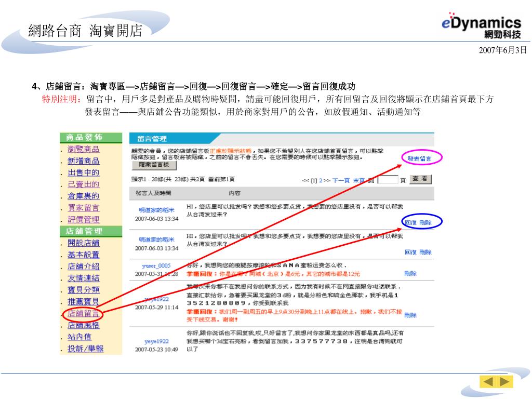Click the 內容 column header
The image size is (532, 399).
pos(234,193)
